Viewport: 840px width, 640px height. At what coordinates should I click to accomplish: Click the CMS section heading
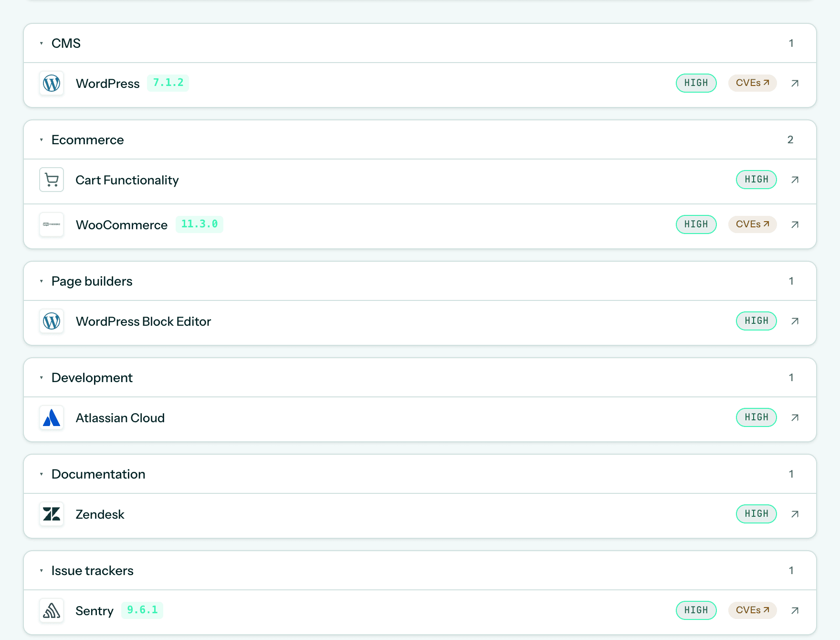(66, 43)
